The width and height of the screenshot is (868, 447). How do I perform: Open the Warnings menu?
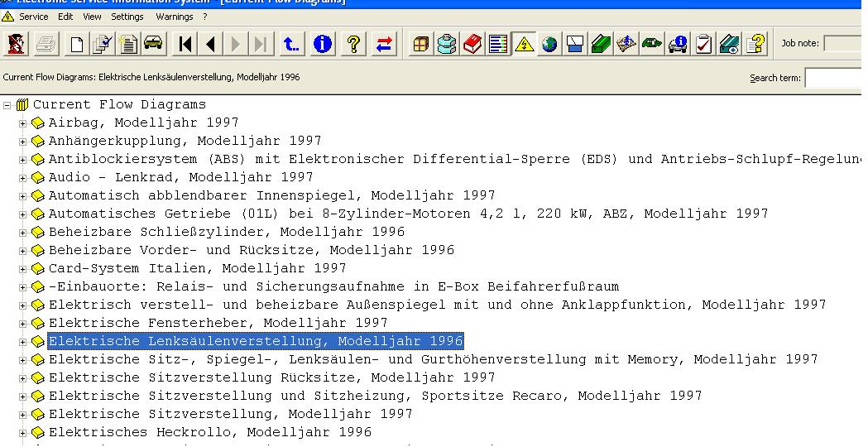point(174,17)
